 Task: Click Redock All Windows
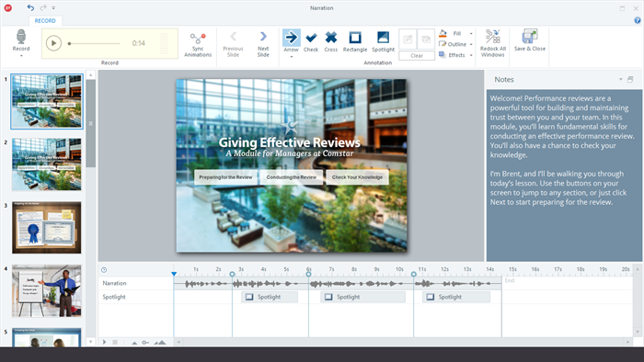click(x=493, y=43)
